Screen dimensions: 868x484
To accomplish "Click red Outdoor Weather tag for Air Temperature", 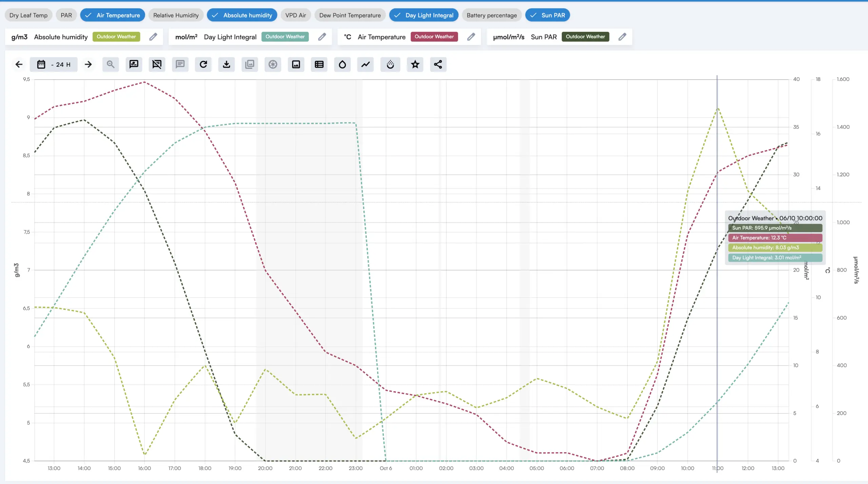I will [x=434, y=37].
